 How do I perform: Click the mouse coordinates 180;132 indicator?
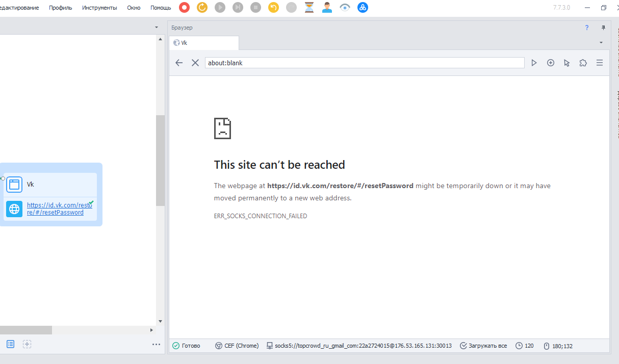pos(558,346)
